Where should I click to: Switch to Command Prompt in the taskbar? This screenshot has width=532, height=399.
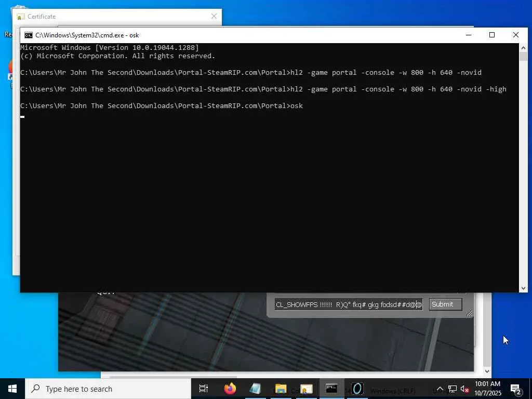[331, 389]
